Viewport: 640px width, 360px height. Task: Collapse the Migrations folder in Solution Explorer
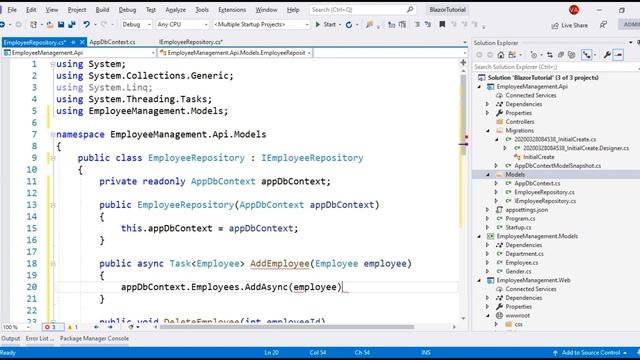488,131
